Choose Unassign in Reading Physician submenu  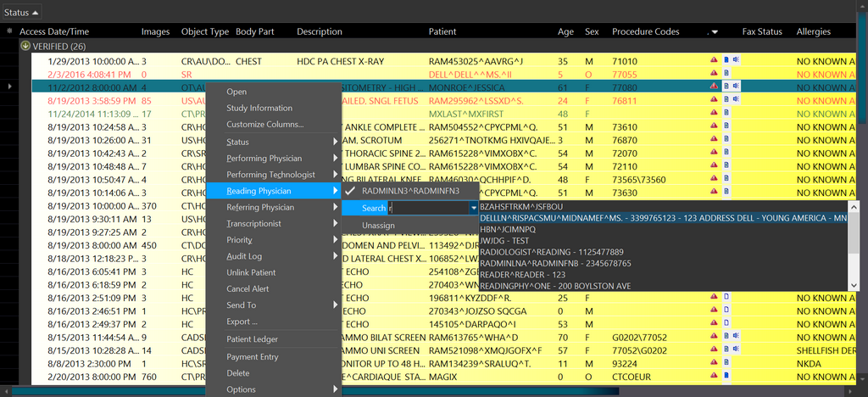pos(378,226)
